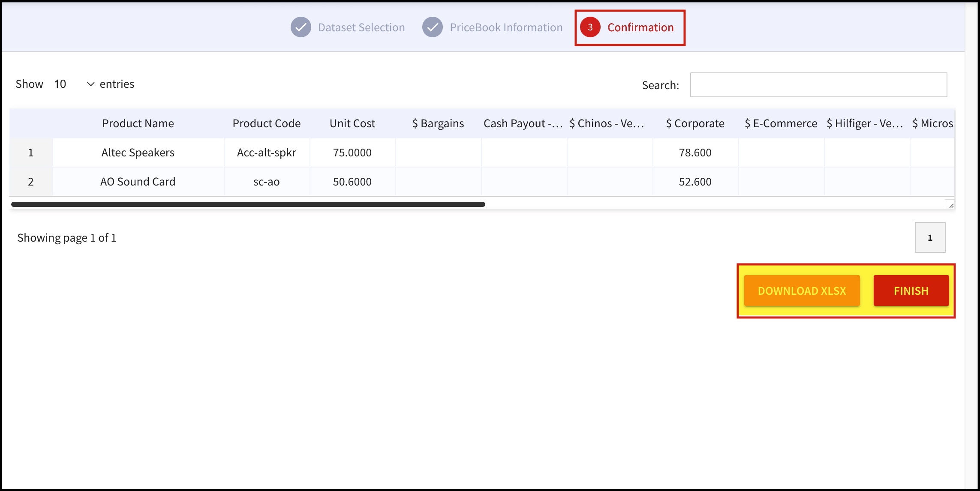Click the $ Hilfiger column header
The width and height of the screenshot is (980, 491).
(x=867, y=123)
